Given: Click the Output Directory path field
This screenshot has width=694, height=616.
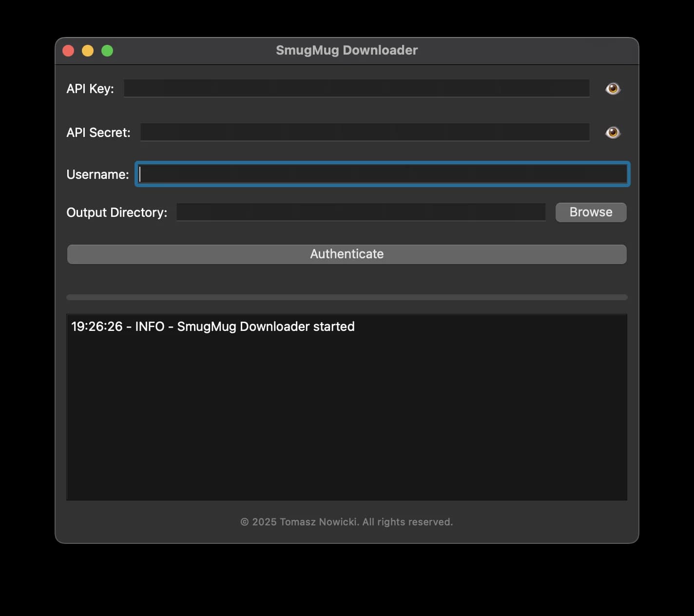Looking at the screenshot, I should 361,212.
